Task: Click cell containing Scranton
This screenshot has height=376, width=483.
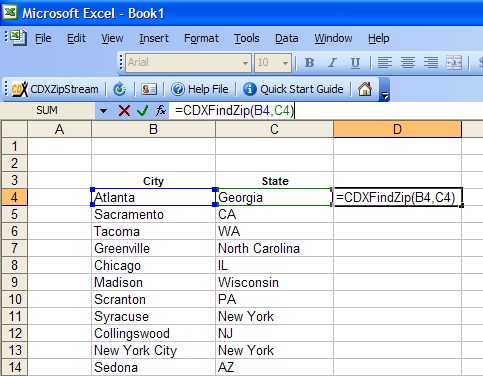Action: tap(153, 299)
